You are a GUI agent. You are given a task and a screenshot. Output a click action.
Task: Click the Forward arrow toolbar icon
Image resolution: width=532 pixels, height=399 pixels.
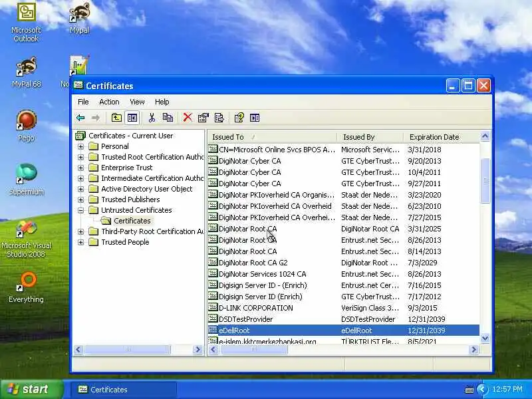[96, 118]
